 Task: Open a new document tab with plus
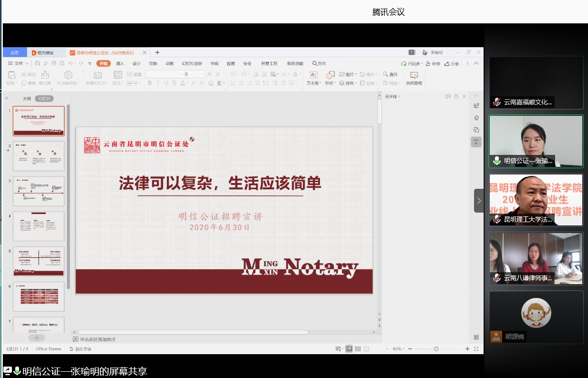(157, 52)
